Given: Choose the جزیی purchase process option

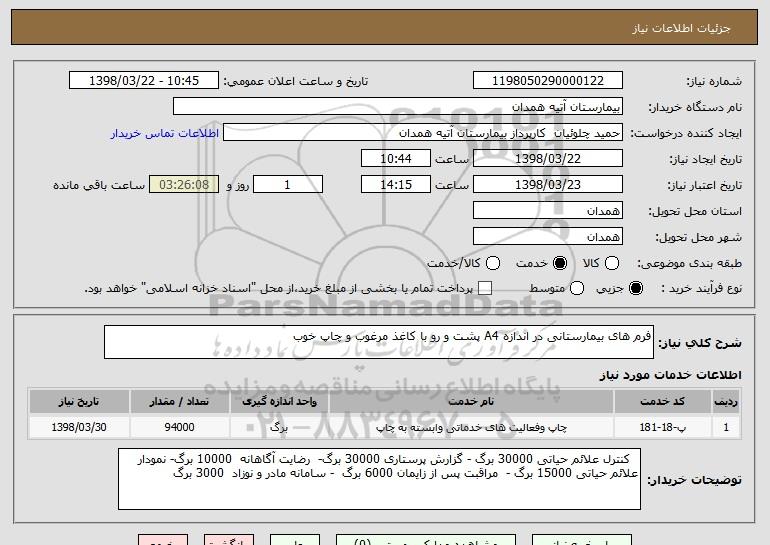Looking at the screenshot, I should click(x=635, y=288).
